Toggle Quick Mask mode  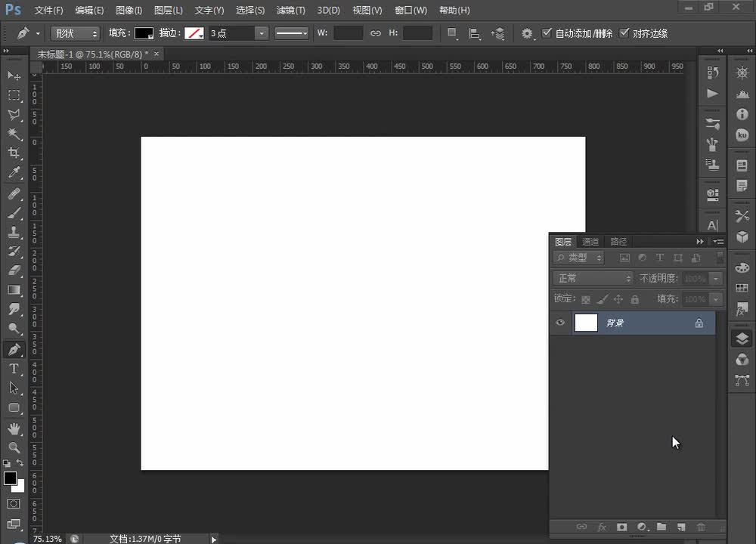click(x=14, y=503)
